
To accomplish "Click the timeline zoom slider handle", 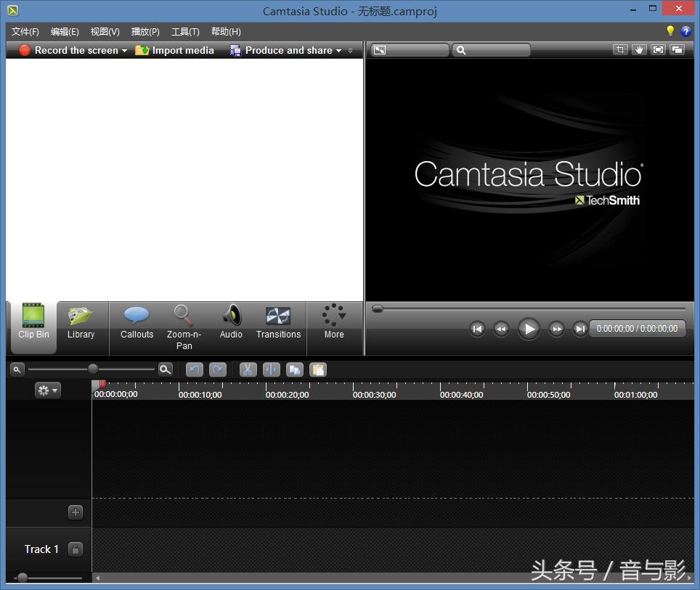I will click(x=93, y=369).
